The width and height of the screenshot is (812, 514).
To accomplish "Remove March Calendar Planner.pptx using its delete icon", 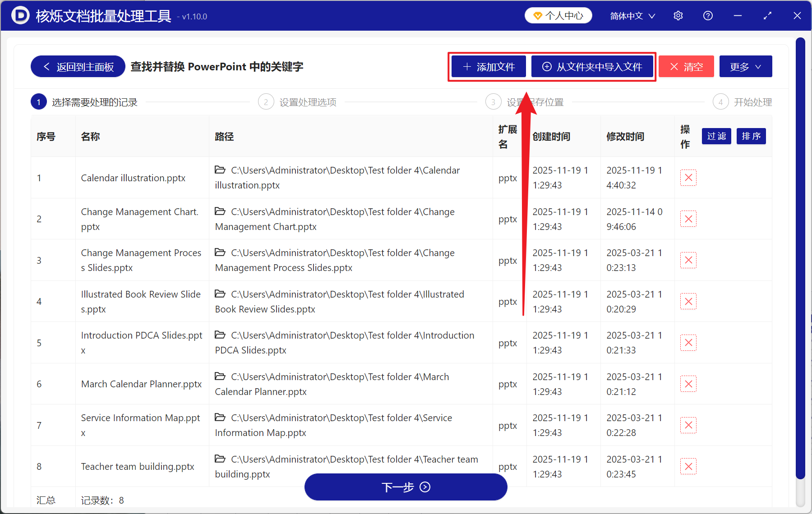I will tap(688, 384).
